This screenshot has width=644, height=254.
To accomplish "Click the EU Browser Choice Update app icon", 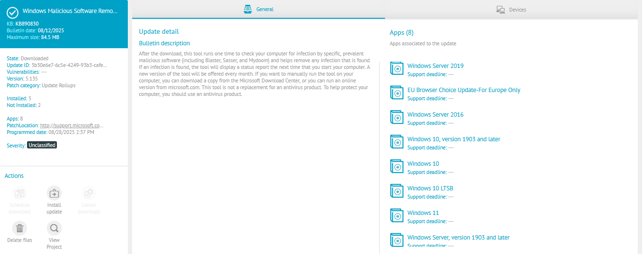I will tap(396, 93).
